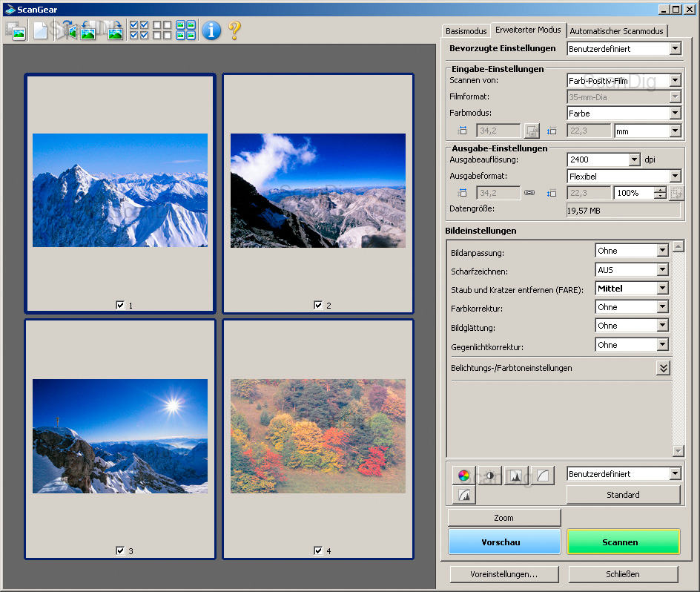Screen dimensions: 700x592
Task: Open the blue information icon
Action: coord(211,30)
